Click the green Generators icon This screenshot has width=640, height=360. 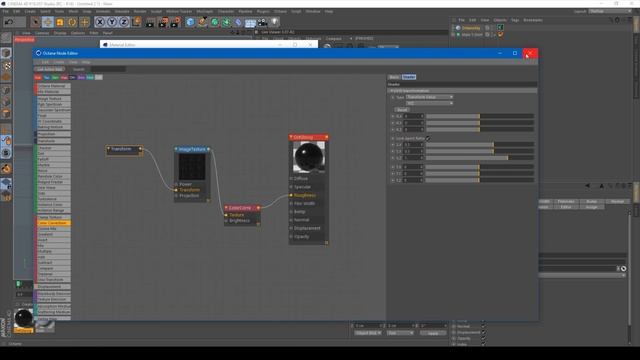click(x=214, y=22)
